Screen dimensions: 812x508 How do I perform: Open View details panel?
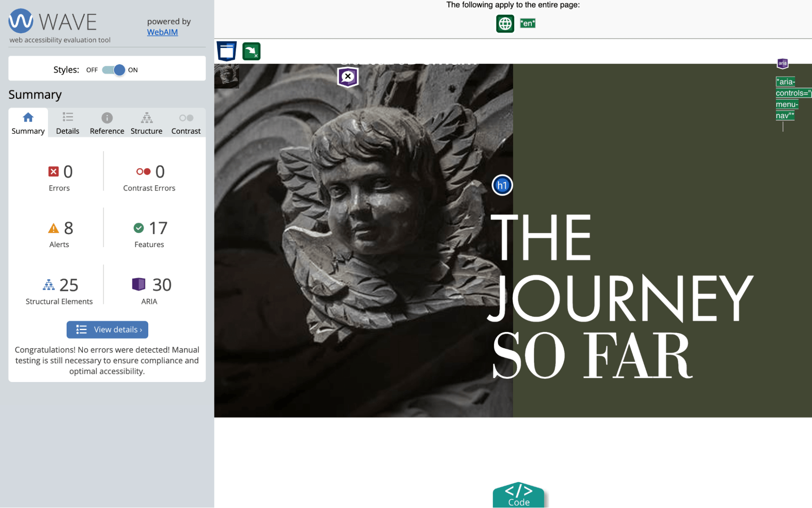(107, 330)
